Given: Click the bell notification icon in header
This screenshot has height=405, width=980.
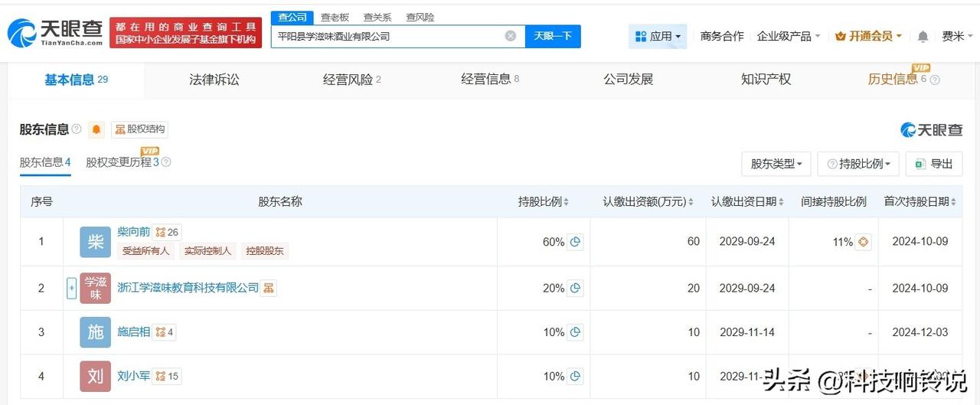Looking at the screenshot, I should 923,37.
